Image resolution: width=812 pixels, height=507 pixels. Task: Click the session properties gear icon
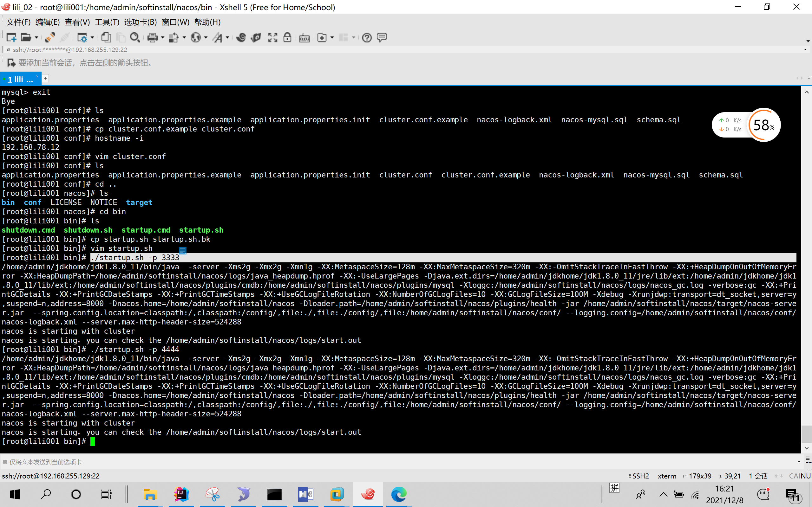click(82, 38)
